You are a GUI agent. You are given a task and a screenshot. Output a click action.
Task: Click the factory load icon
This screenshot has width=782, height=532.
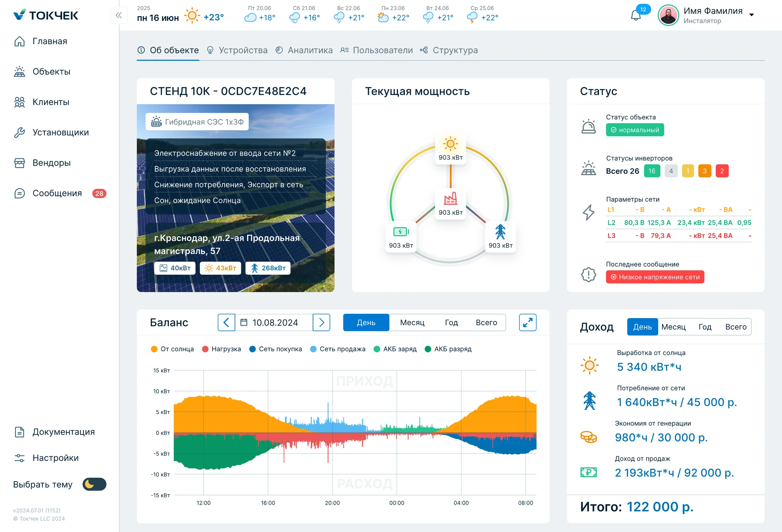450,198
